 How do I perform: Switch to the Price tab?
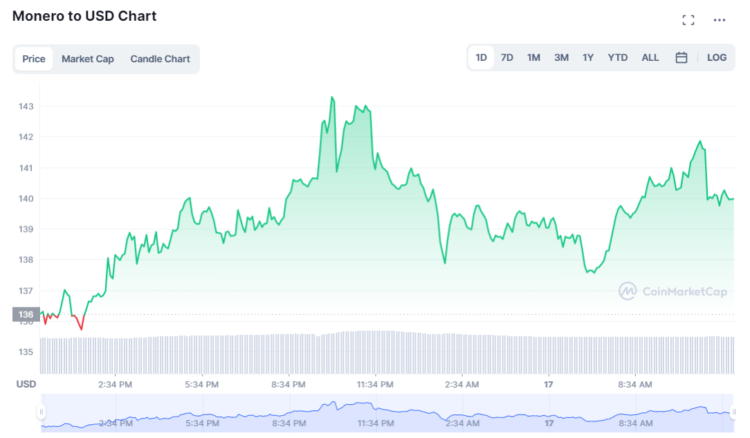33,59
